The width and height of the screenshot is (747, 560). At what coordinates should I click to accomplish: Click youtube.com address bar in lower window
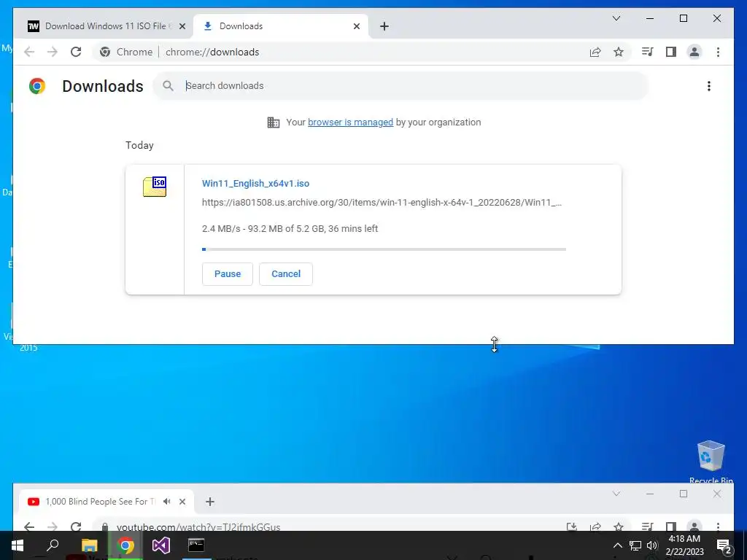pos(329,526)
